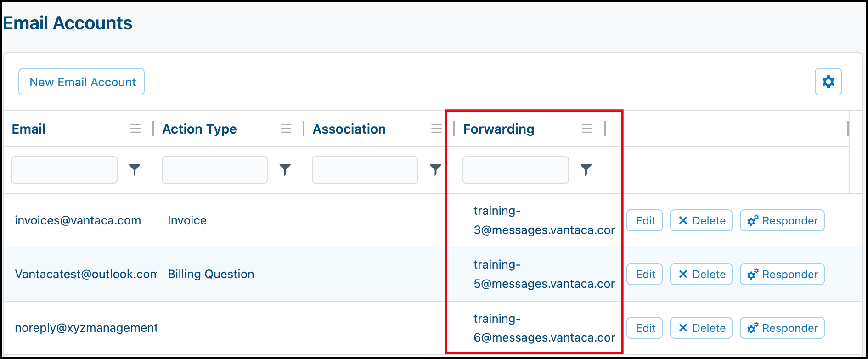Open Responder for invoices@vantaca.com row

tap(782, 220)
